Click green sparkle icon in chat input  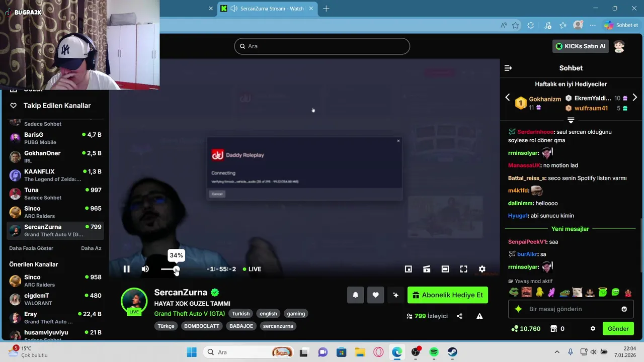tap(518, 309)
